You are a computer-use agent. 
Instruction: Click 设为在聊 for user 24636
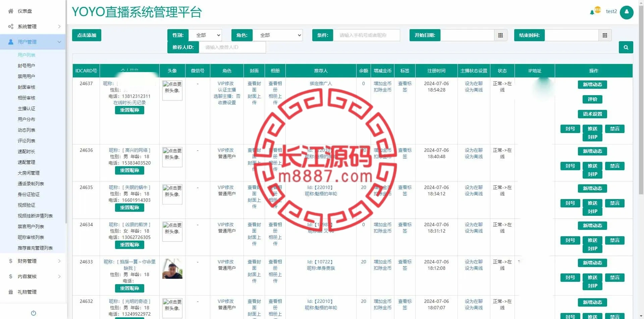click(474, 150)
